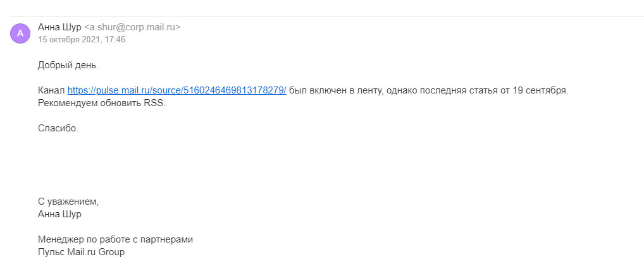Click the Спасибо line
The height and width of the screenshot is (264, 644).
coord(58,128)
